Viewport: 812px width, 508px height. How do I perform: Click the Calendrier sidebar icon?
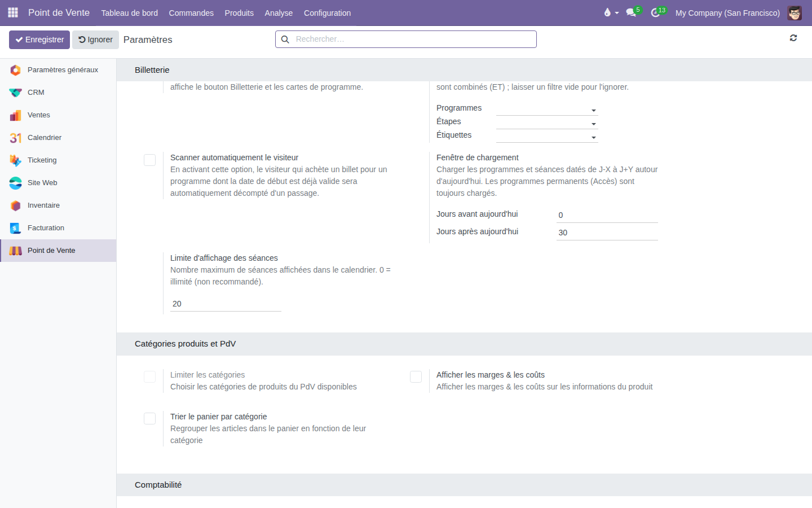15,138
